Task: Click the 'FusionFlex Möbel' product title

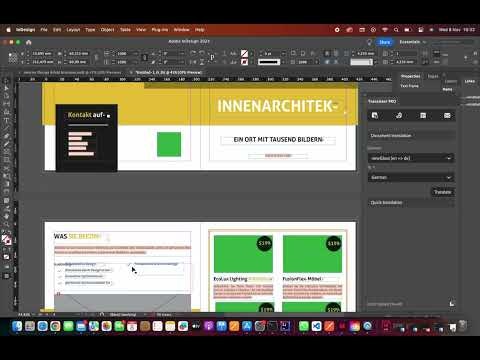Action: [x=302, y=279]
